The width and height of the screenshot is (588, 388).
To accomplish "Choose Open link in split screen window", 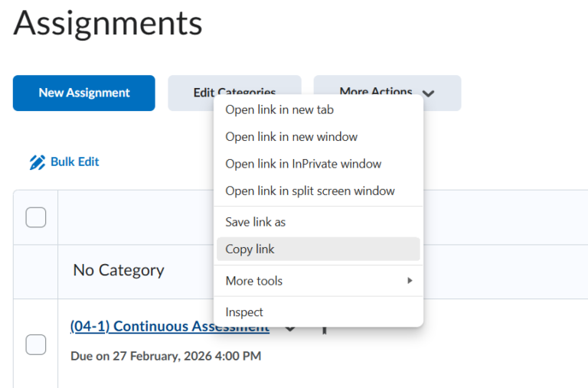I will tap(310, 191).
